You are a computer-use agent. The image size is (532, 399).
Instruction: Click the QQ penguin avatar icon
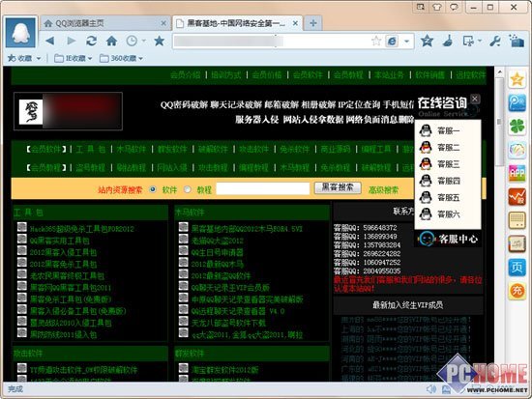click(x=20, y=33)
